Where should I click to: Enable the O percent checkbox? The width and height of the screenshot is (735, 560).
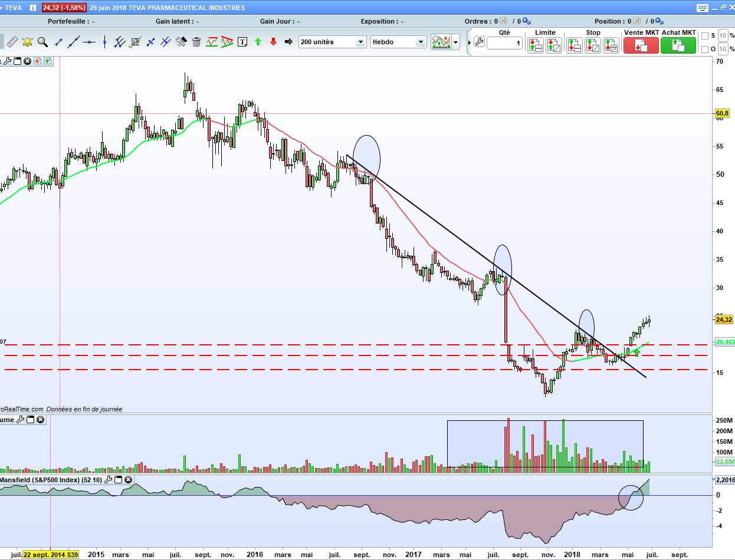pos(704,49)
